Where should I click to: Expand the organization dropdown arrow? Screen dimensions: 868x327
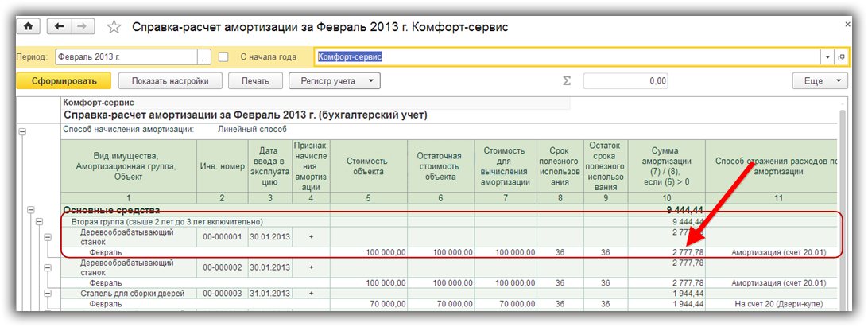pos(827,57)
